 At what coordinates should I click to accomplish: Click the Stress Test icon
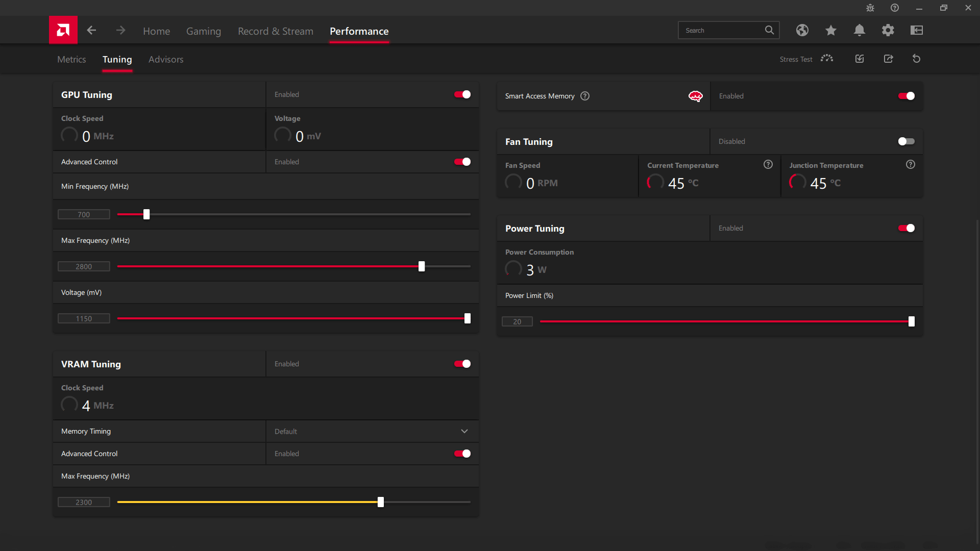[826, 59]
